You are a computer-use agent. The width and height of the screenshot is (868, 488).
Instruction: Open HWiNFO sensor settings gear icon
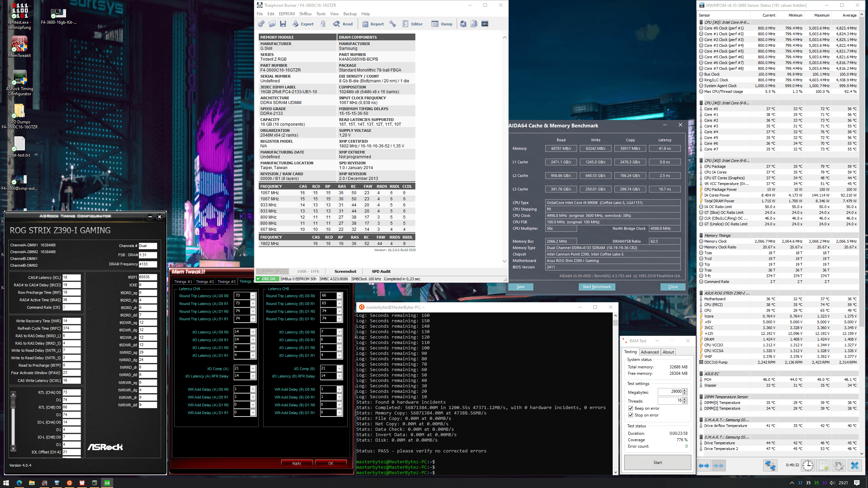839,466
